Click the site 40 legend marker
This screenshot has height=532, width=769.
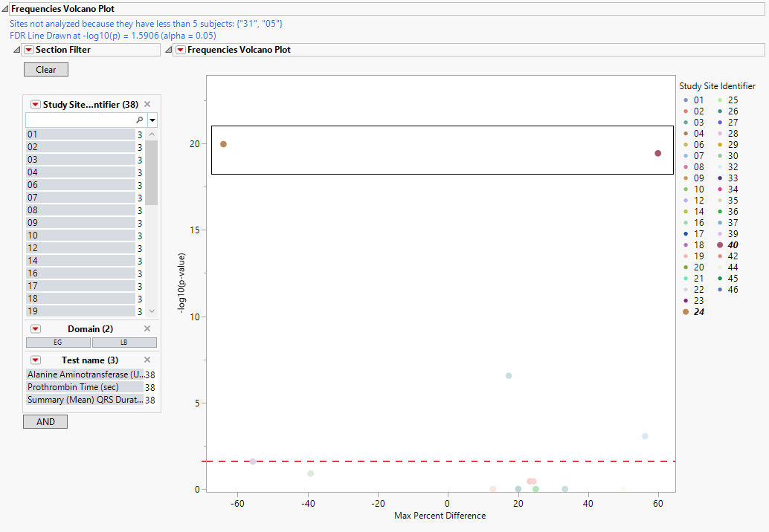pyautogui.click(x=720, y=245)
